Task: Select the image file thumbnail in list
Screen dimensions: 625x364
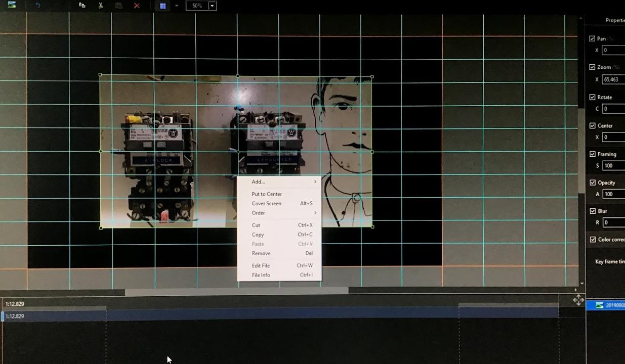Action: [600, 305]
